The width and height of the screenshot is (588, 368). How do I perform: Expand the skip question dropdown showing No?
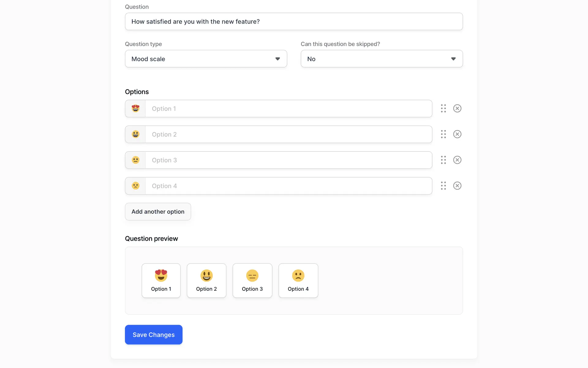pyautogui.click(x=382, y=59)
